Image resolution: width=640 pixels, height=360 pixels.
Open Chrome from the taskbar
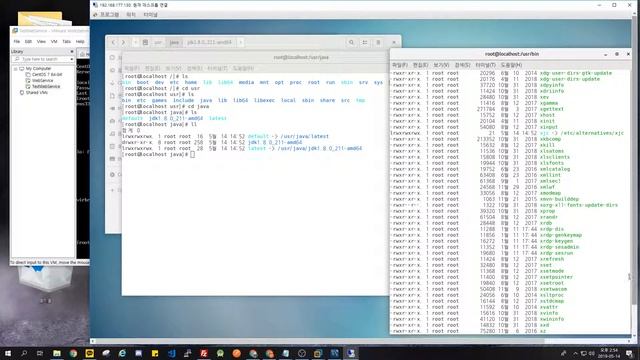[73, 353]
